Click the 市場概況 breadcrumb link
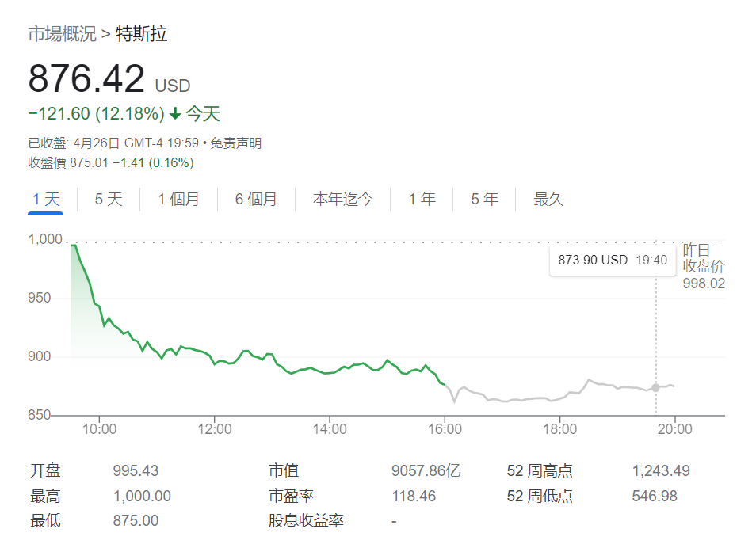Screen dimensions: 756x548 pos(62,34)
